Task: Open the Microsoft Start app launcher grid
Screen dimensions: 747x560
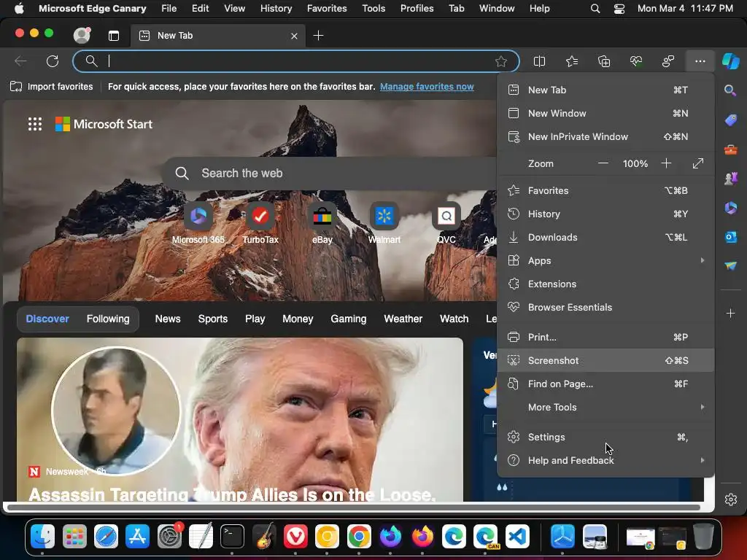Action: [x=35, y=124]
